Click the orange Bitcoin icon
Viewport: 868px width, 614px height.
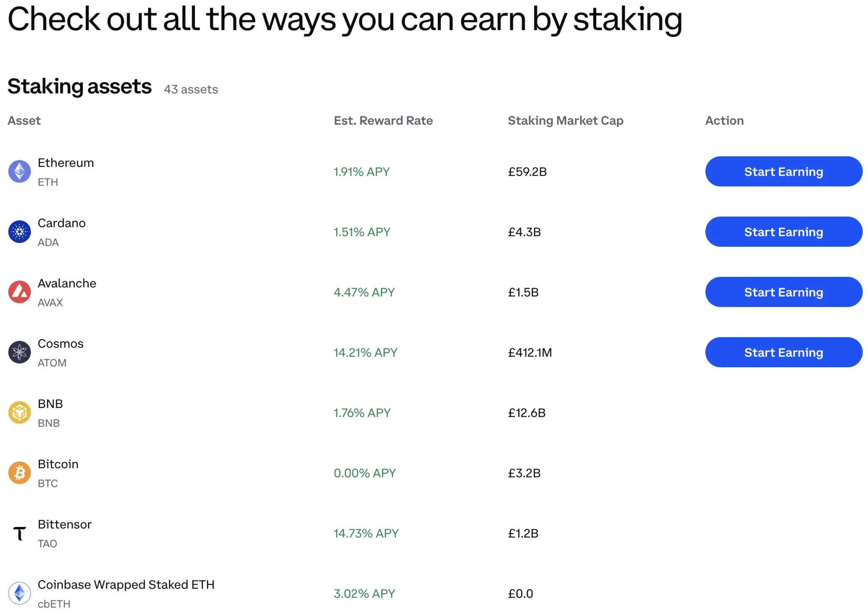tap(19, 473)
